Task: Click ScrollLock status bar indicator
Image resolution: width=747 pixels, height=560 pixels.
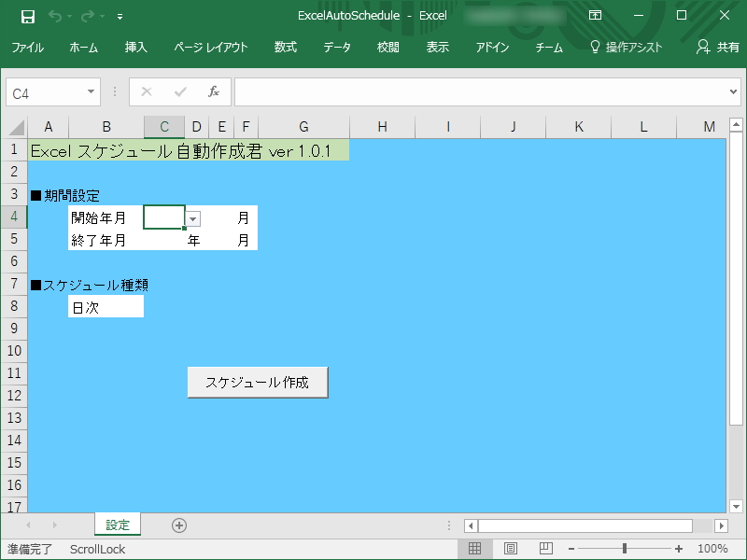Action: click(x=98, y=549)
